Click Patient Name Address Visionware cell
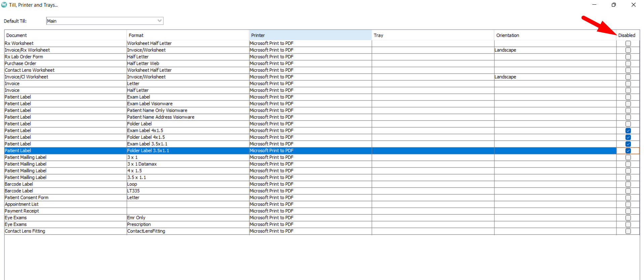The width and height of the screenshot is (644, 280). (188, 117)
